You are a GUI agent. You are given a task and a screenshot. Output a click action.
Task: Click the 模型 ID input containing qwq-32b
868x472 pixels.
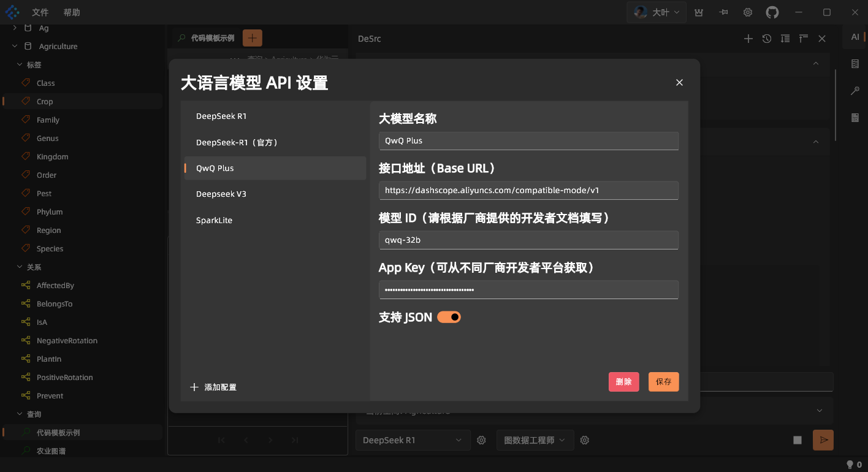click(528, 240)
